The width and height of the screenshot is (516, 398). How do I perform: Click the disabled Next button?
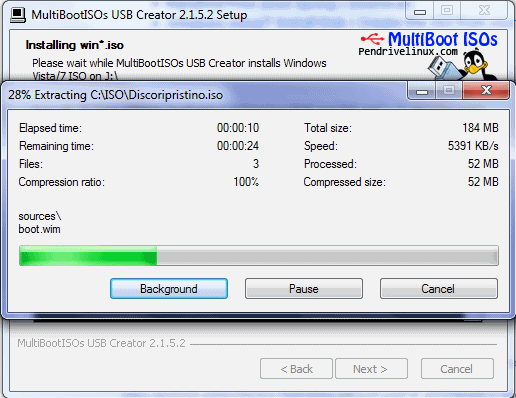tap(371, 369)
